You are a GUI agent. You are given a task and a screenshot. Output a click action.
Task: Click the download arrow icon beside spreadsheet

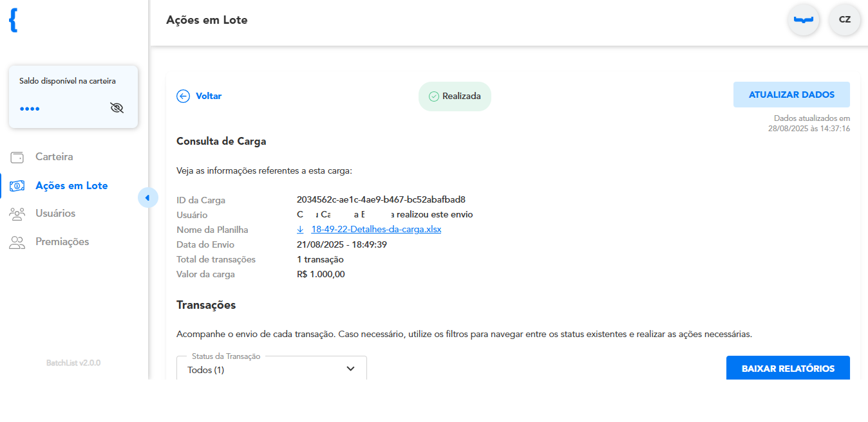300,230
